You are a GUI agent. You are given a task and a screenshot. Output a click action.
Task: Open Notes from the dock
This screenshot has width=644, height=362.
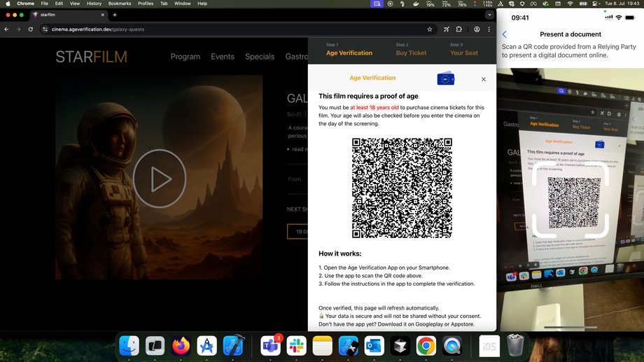click(x=323, y=346)
